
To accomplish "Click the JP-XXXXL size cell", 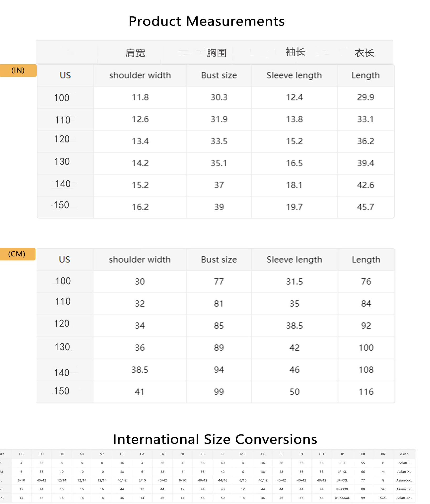I will pyautogui.click(x=342, y=498).
